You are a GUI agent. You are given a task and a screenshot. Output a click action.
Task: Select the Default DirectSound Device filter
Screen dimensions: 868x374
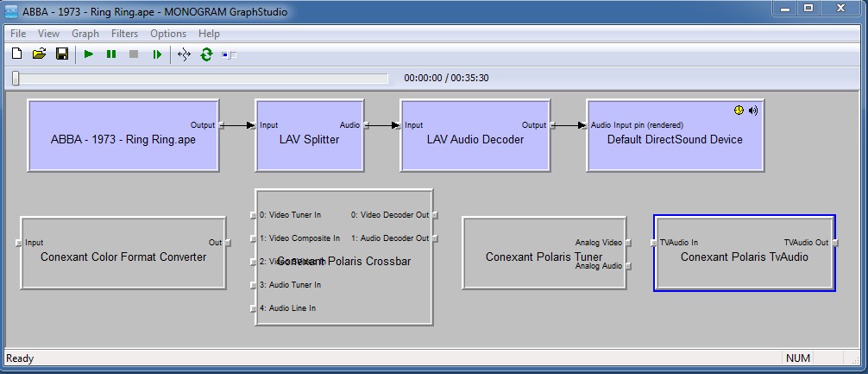[x=675, y=136]
